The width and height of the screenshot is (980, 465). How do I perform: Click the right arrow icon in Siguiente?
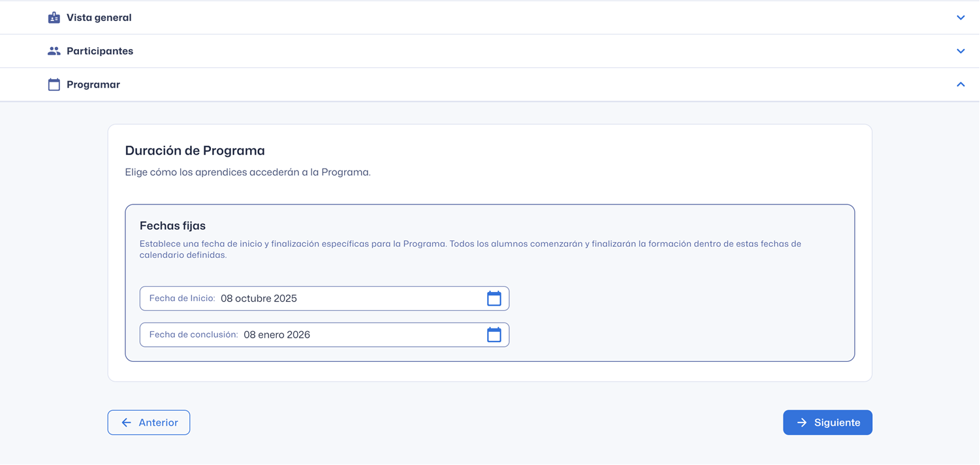coord(802,423)
